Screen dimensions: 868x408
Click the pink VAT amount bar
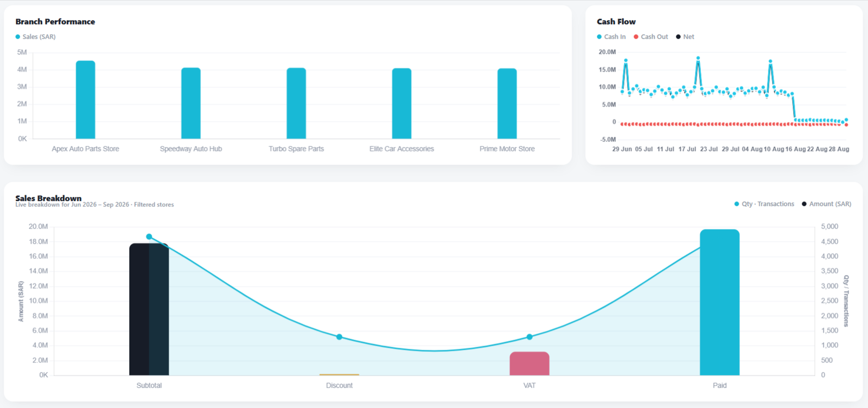click(x=529, y=364)
